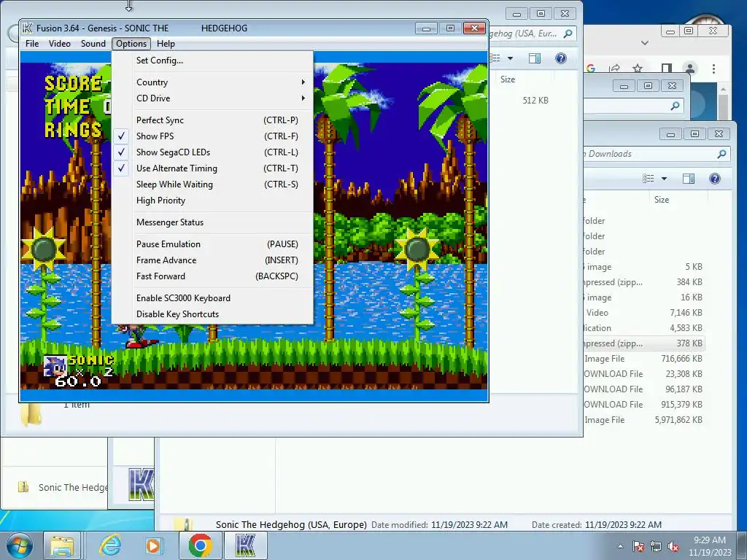Sort by Size column in Sonic folder window
The width and height of the screenshot is (747, 560).
point(508,79)
